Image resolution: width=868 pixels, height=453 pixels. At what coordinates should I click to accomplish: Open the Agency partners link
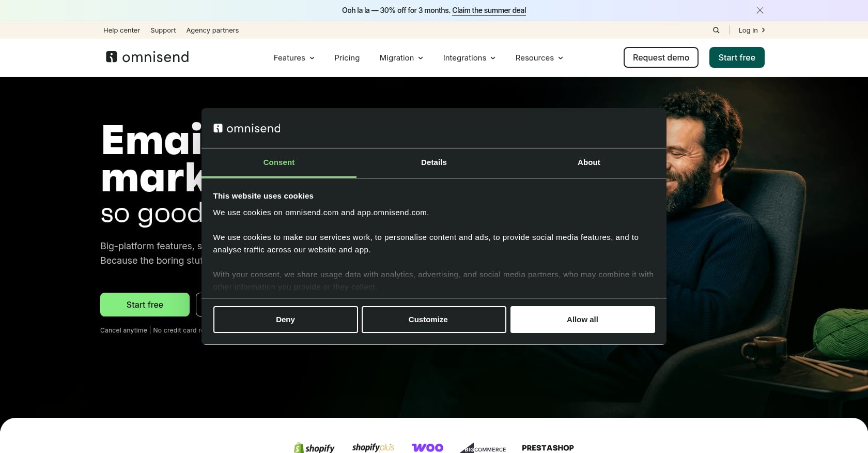pos(212,30)
